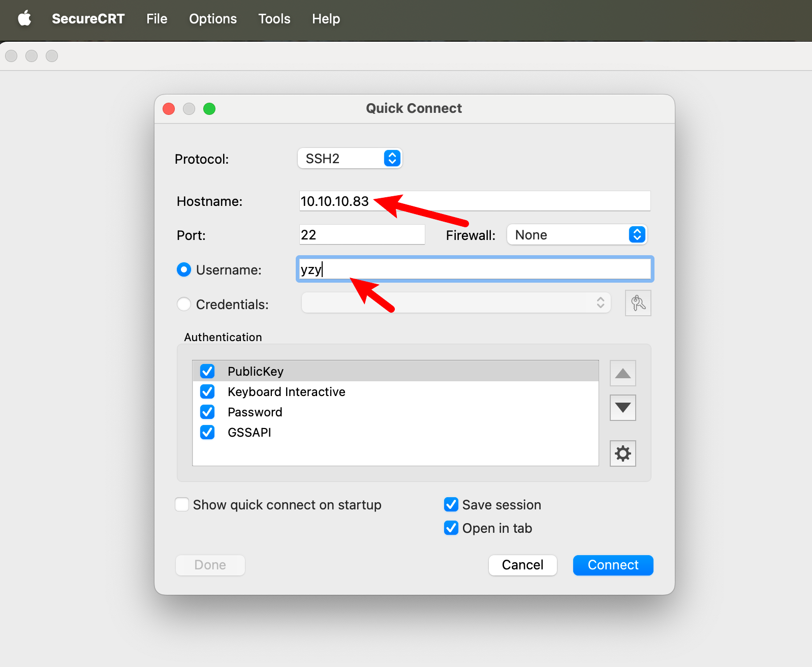The height and width of the screenshot is (667, 812).
Task: Select the Username radio button
Action: 184,269
